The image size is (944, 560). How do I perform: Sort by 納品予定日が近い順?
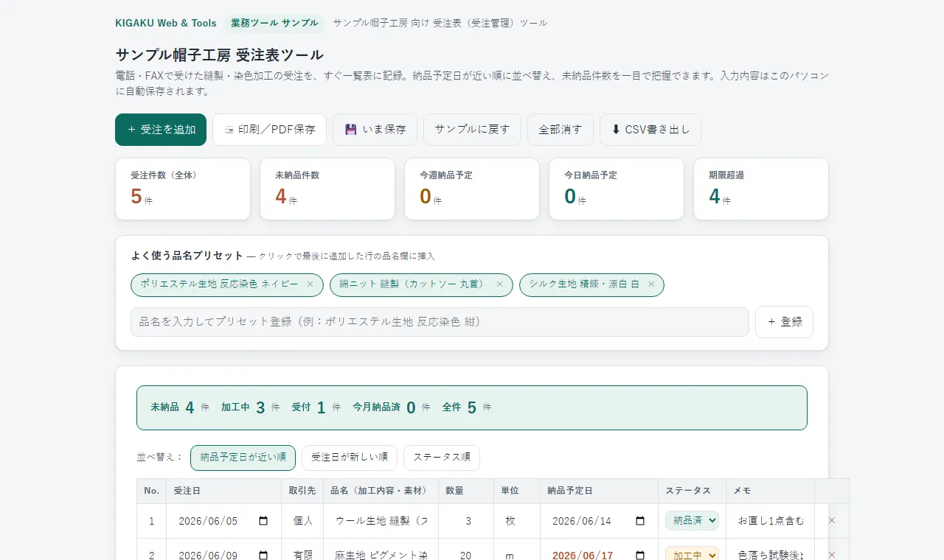(x=243, y=458)
